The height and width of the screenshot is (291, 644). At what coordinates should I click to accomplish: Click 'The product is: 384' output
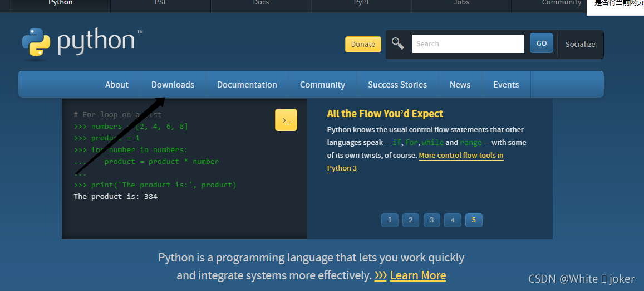point(115,196)
